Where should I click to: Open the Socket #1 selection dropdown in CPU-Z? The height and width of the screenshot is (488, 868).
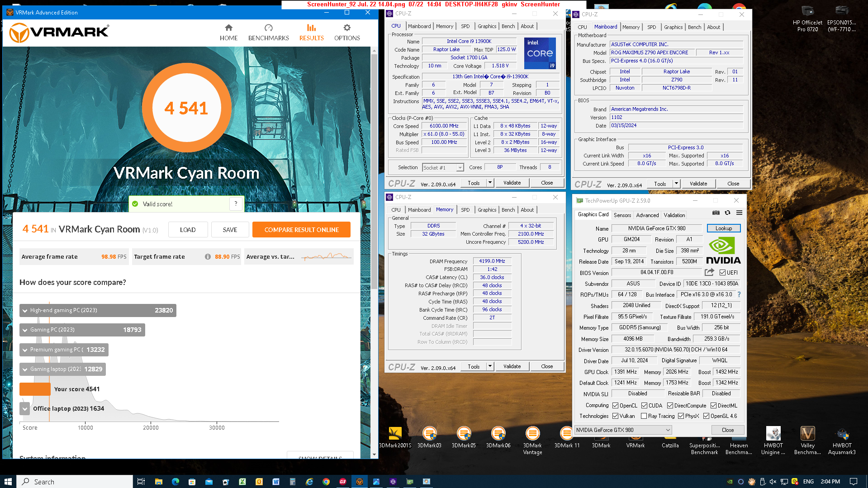(443, 167)
